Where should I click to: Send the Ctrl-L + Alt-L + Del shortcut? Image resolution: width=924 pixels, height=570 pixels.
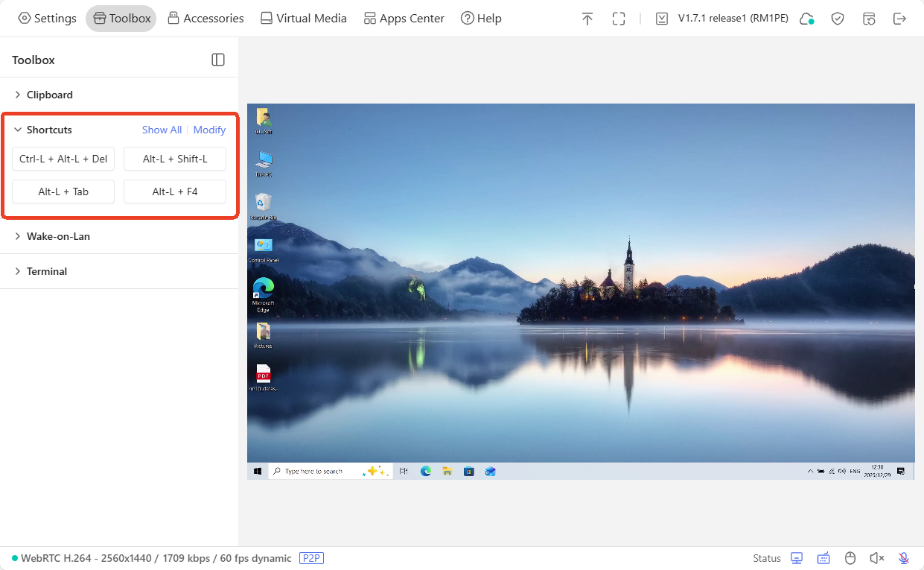(x=63, y=159)
